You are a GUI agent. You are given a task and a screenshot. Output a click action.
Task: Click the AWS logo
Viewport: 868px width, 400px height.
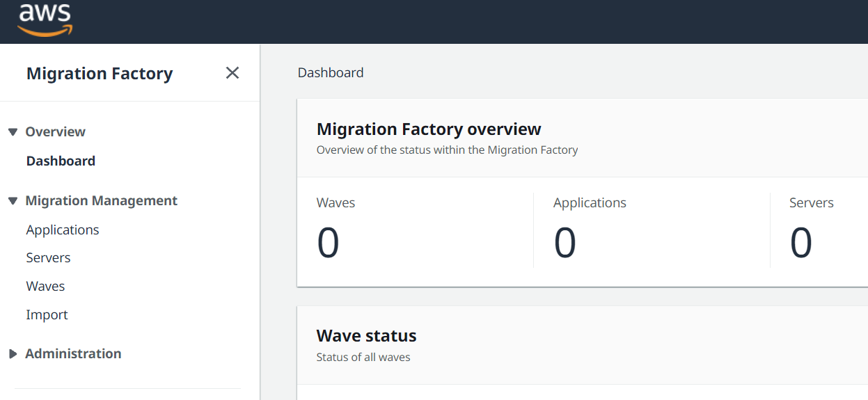(45, 19)
